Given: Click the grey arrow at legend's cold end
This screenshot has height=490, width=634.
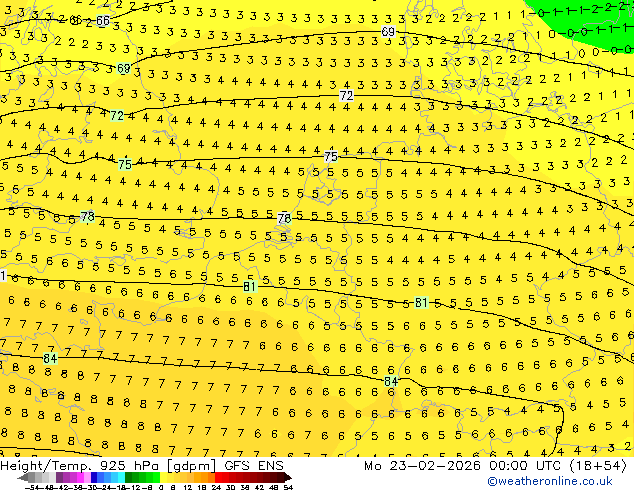Looking at the screenshot, I should pyautogui.click(x=23, y=477).
